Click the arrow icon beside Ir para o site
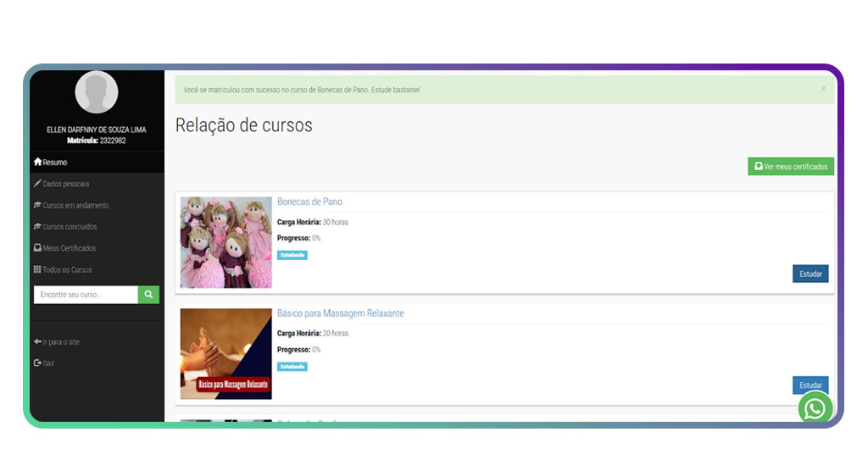This screenshot has width=868, height=454. tap(37, 341)
